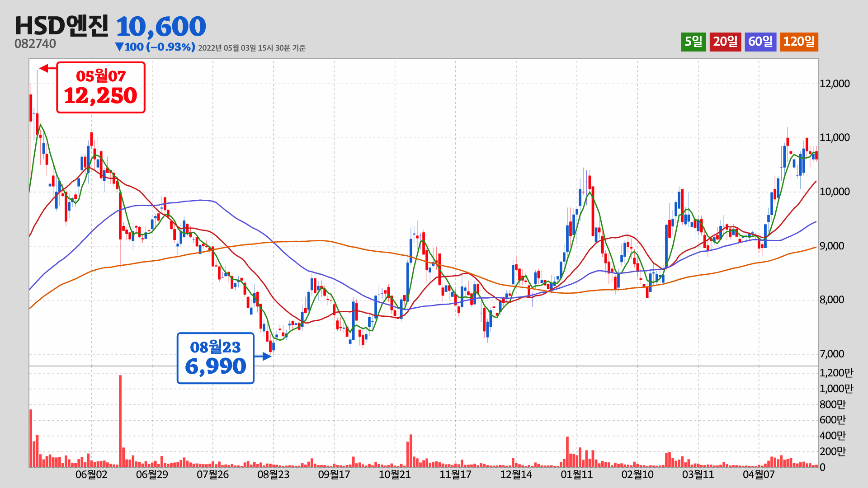This screenshot has height=488, width=868.
Task: Click the 07월26 date axis label
Action: [x=212, y=474]
